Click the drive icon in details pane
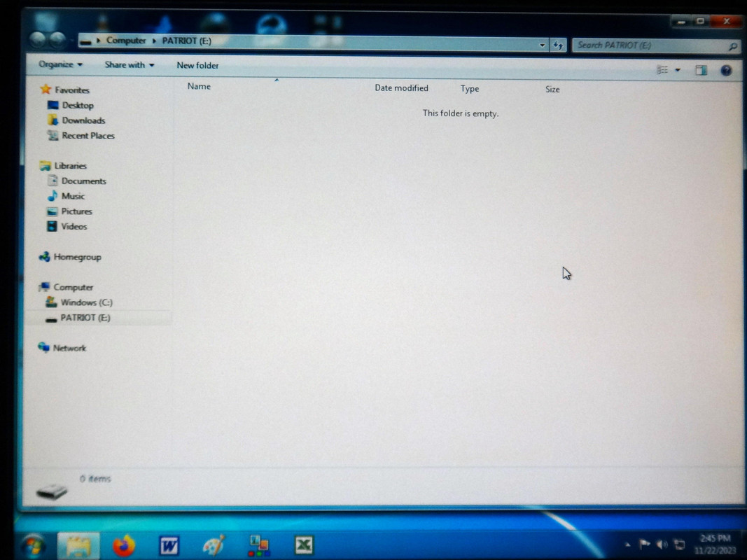747x560 pixels. tap(51, 491)
